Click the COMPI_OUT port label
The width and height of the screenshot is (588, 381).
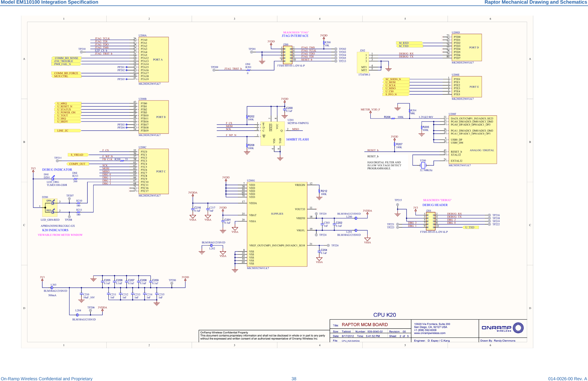[x=78, y=164]
